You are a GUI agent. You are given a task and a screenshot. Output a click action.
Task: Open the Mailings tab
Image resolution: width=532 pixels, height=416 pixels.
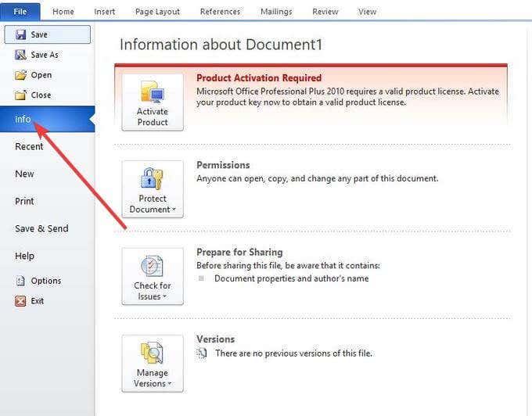276,12
